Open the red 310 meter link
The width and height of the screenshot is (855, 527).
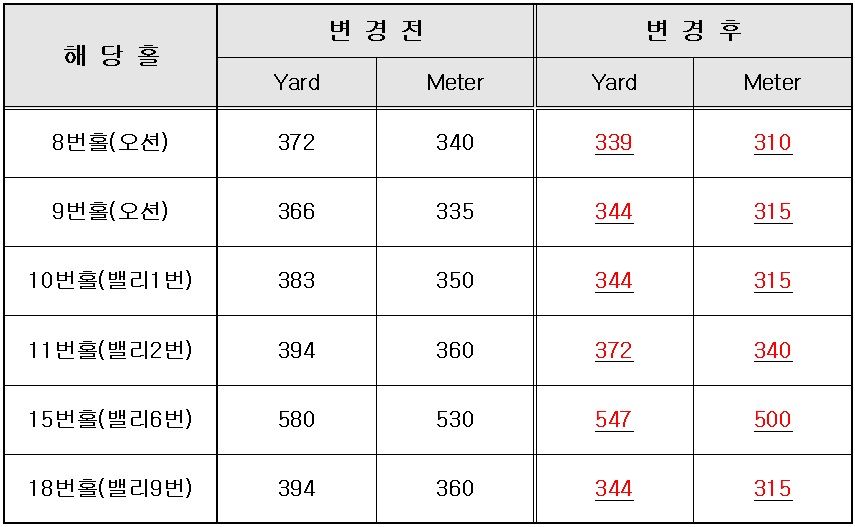coord(773,143)
